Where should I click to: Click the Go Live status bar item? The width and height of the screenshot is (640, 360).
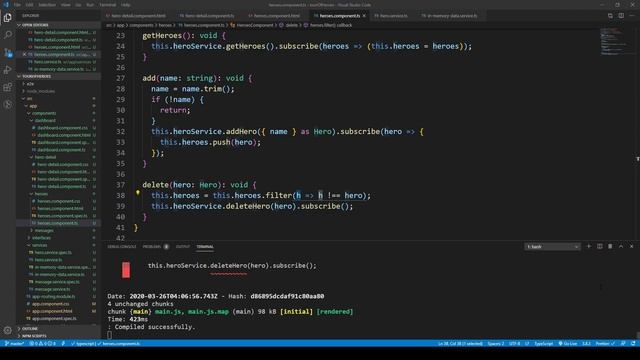(568, 344)
